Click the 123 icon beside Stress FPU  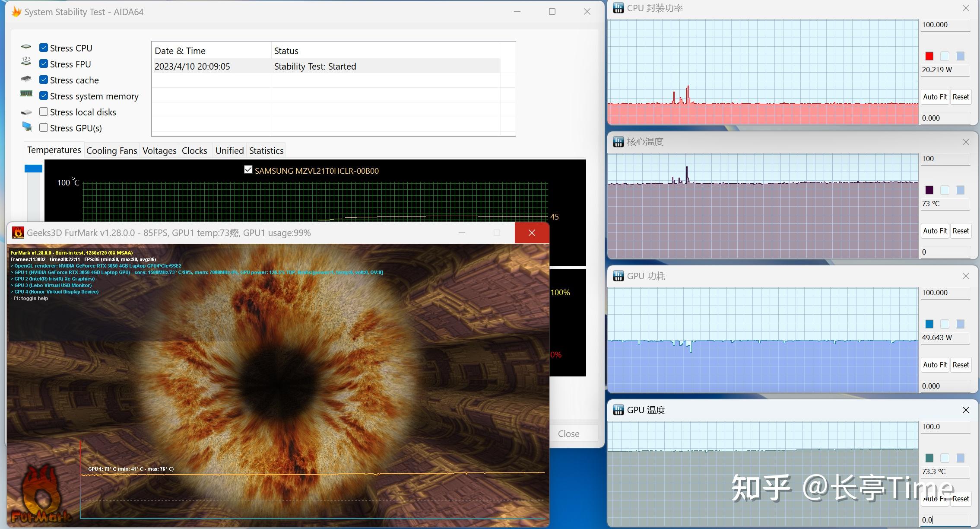[x=26, y=61]
